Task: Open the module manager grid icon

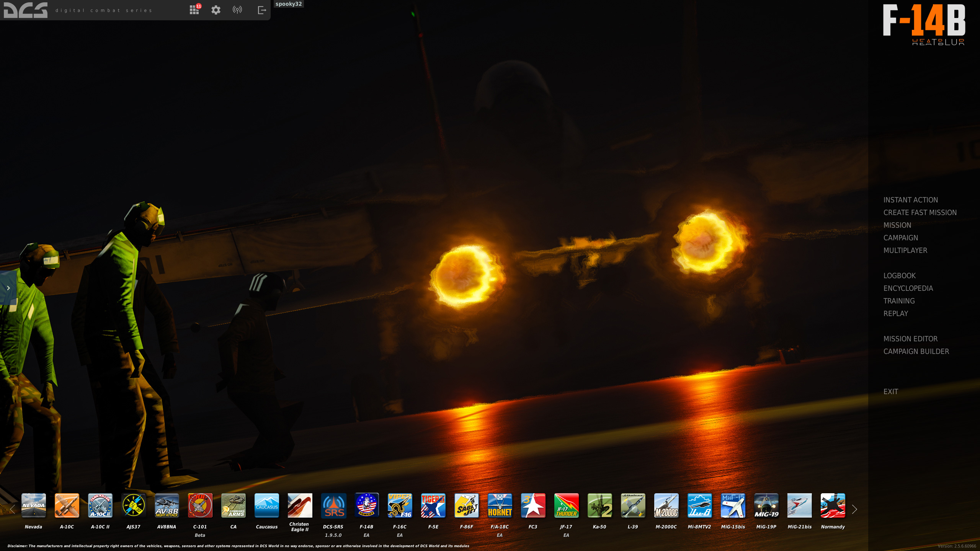Action: pos(194,10)
